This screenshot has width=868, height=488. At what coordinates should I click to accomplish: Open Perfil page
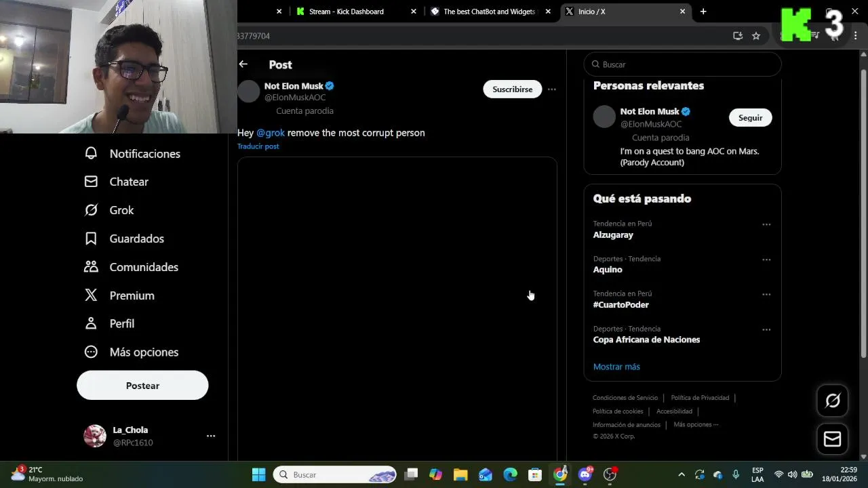(109, 324)
